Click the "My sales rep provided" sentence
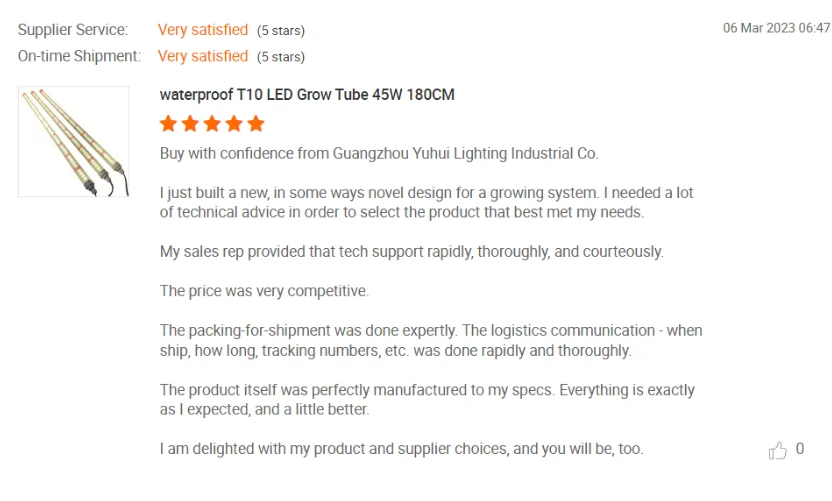The image size is (832, 501). coord(411,252)
